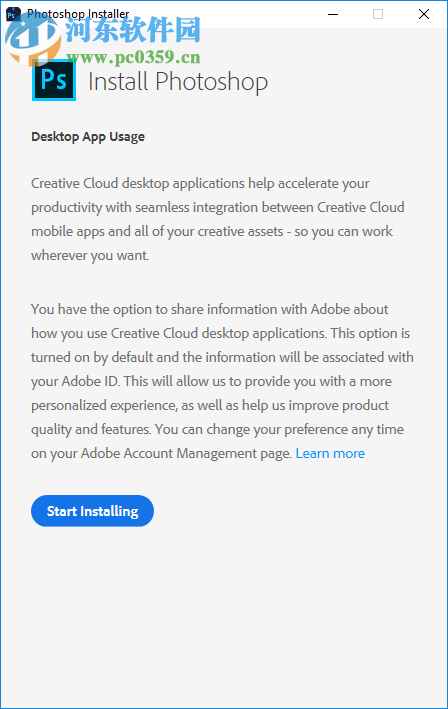Open the Learn more link

(x=330, y=454)
